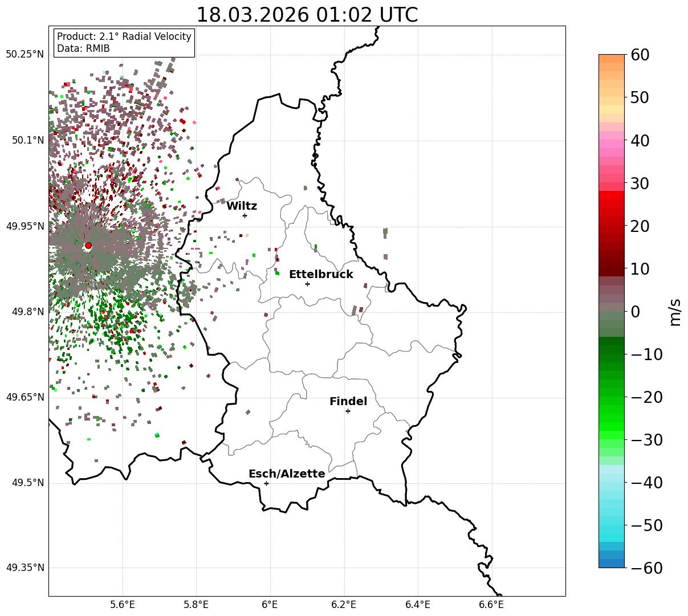
Task: Click the bright green colorbar segment near −25
Action: [x=612, y=418]
